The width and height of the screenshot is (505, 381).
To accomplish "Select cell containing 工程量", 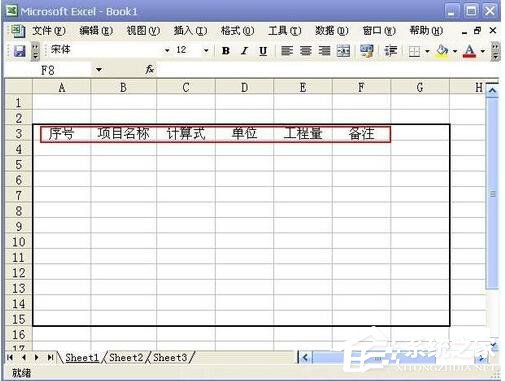I will (303, 134).
